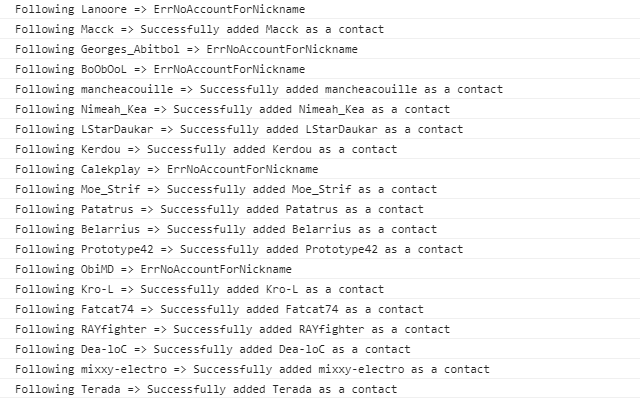
Task: Click the Prototype42 log entry
Action: [239, 249]
